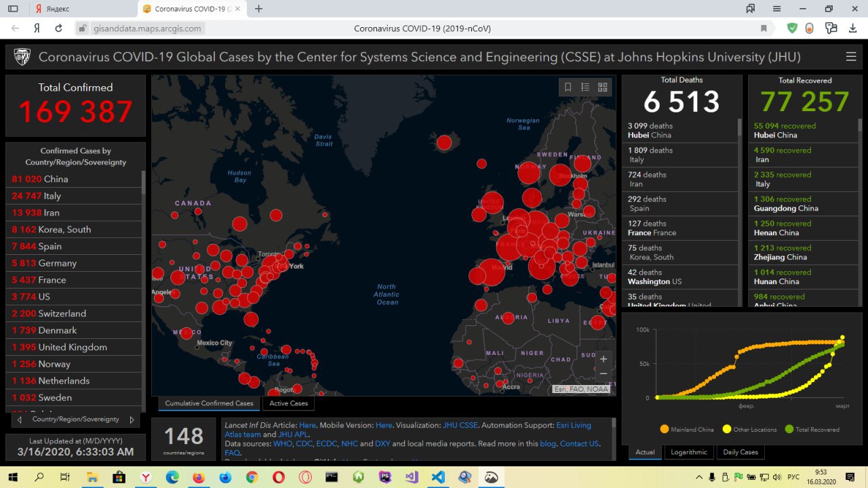Toggle Other Locations series in legend
This screenshot has height=488, width=868.
(749, 429)
